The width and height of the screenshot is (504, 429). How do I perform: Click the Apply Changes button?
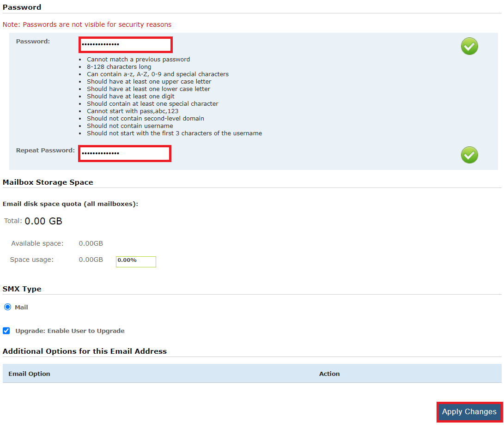(x=469, y=412)
